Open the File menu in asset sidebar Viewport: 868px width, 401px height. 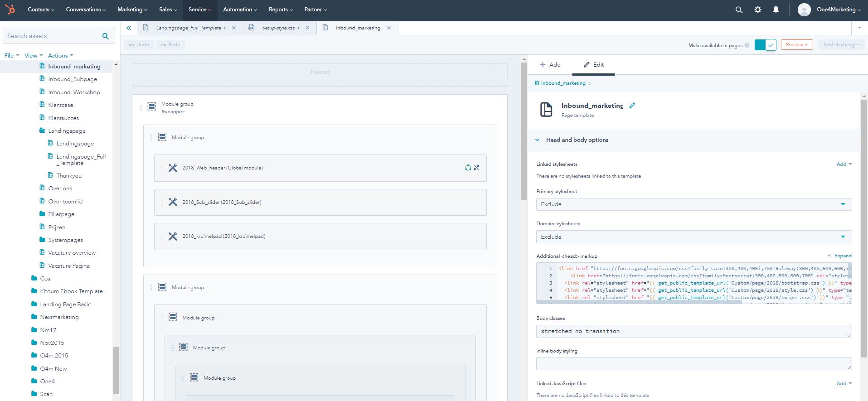[x=11, y=56]
